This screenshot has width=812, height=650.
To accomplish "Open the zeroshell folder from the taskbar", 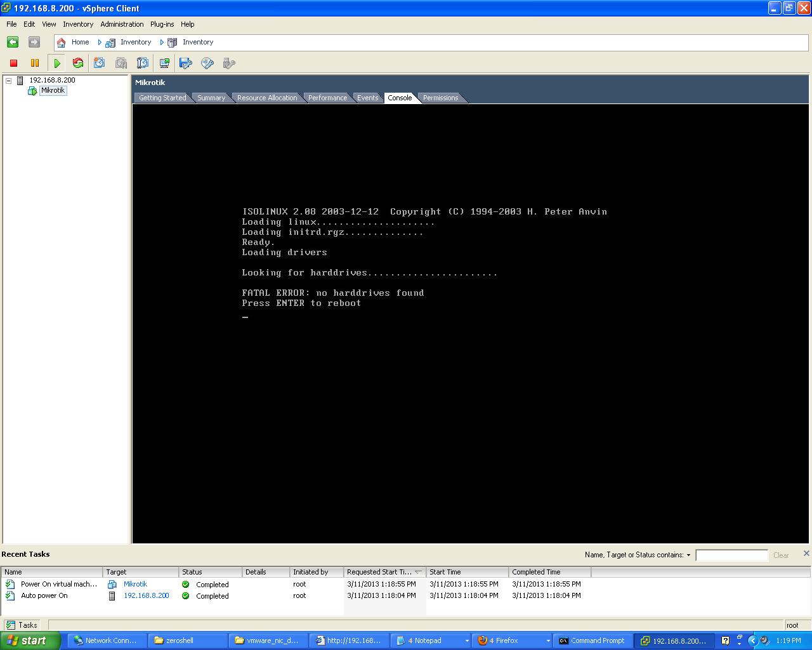I will pos(187,641).
